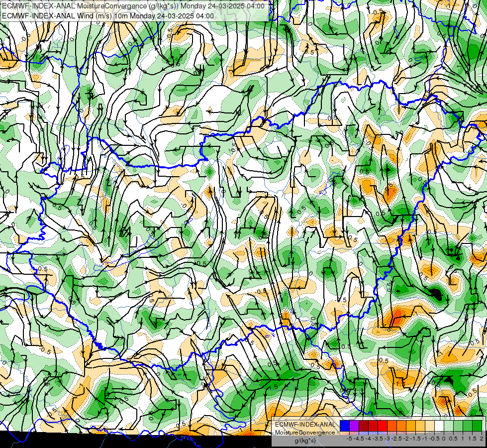The height and width of the screenshot is (448, 487).
Task: Click the -0.5 tick label on the legend
Action: pos(434,439)
